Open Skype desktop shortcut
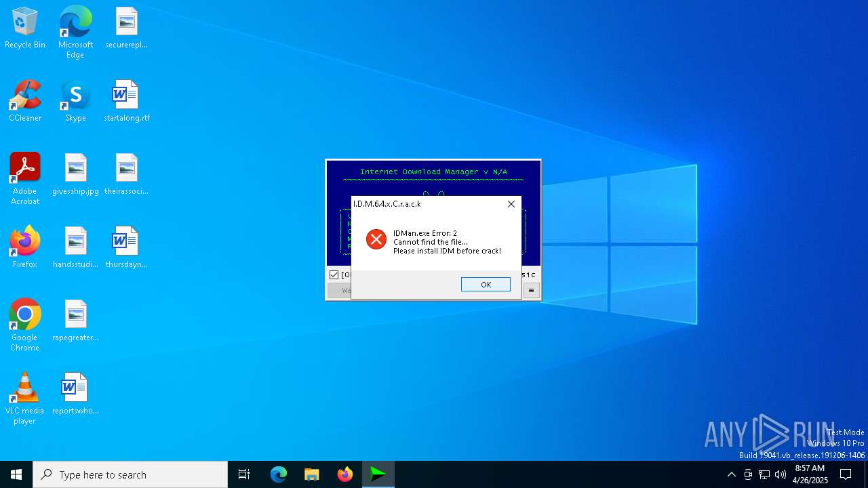 75,102
